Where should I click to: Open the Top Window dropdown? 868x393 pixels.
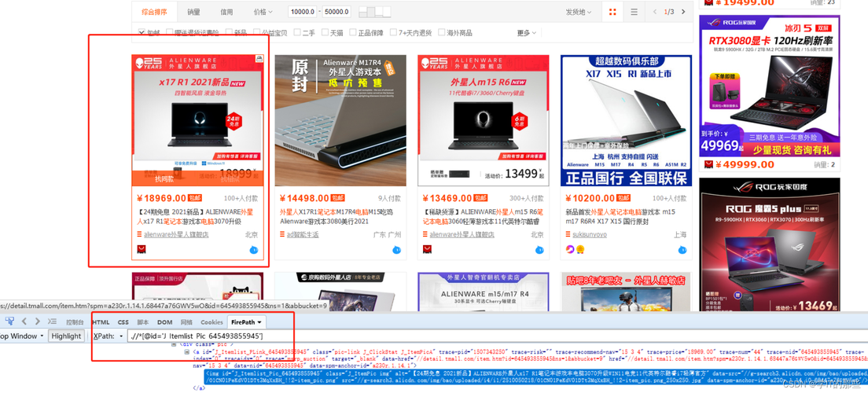point(20,336)
